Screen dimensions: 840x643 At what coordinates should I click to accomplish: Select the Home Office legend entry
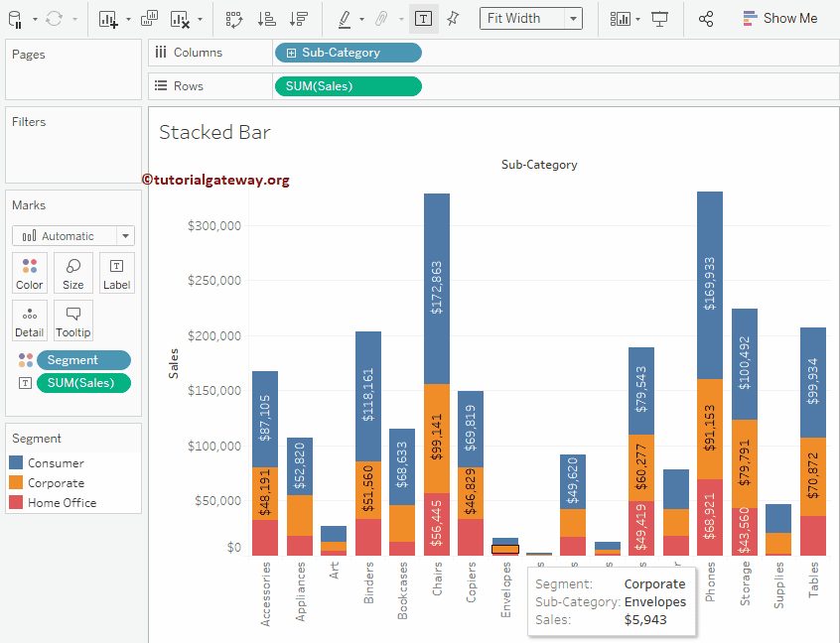pyautogui.click(x=62, y=503)
